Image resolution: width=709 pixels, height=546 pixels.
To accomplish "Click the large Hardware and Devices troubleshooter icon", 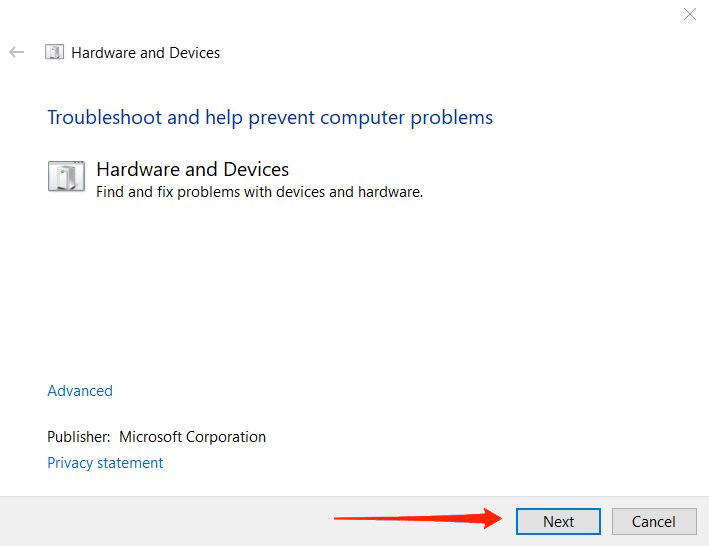I will (66, 176).
